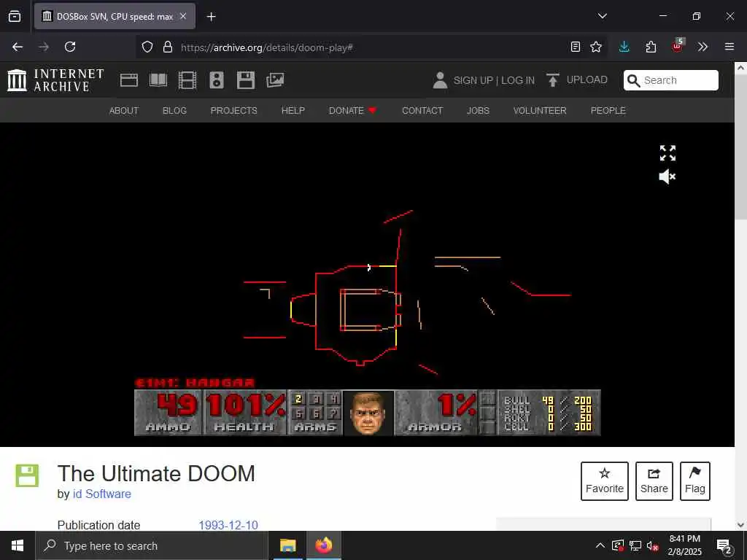Bookmark this page with the star
This screenshot has height=560, width=747.
596,47
